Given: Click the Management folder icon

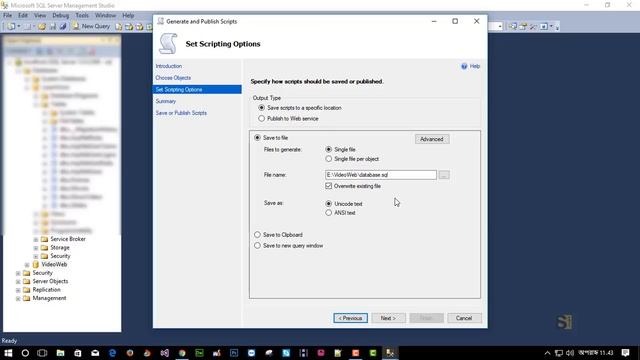Looking at the screenshot, I should 27,298.
